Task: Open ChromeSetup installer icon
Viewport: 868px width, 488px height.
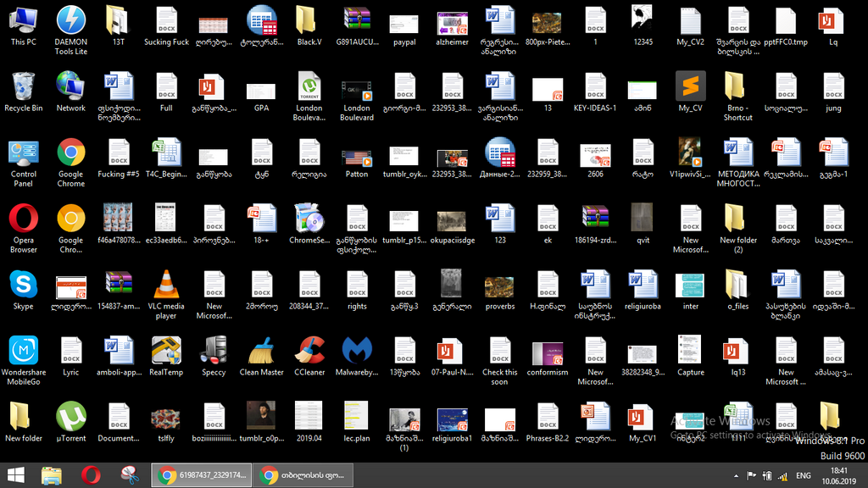Action: 309,225
